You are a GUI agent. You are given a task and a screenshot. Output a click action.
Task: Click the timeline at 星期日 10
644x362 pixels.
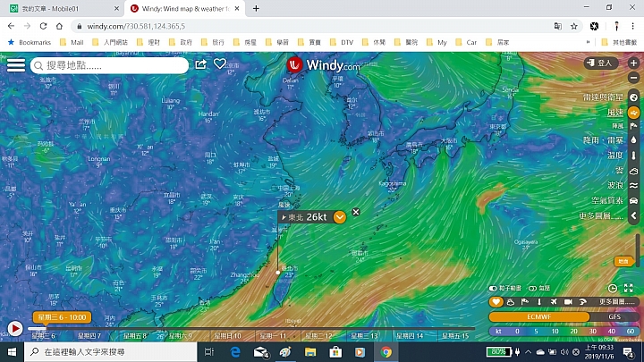(227, 336)
